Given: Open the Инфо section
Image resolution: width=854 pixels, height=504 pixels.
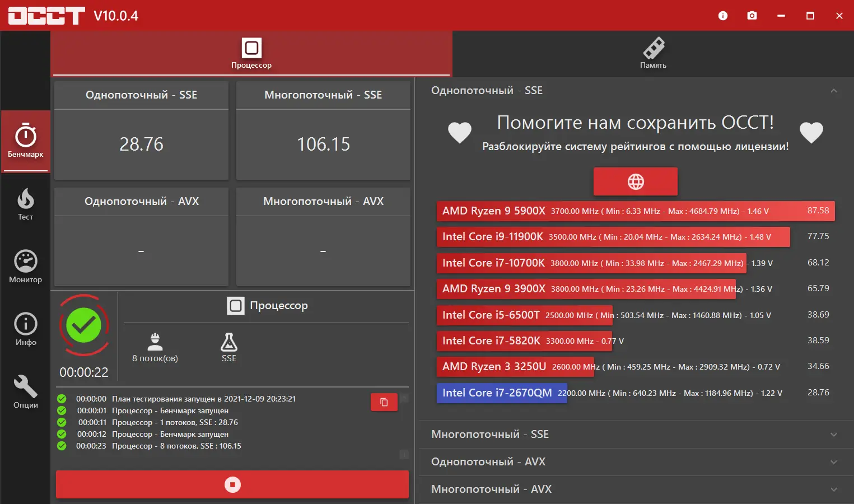Looking at the screenshot, I should [x=25, y=329].
